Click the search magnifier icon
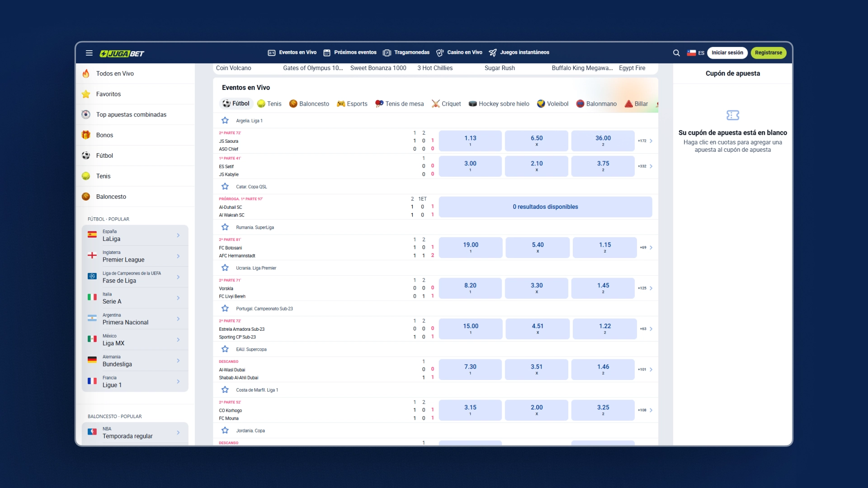This screenshot has width=868, height=488. 676,53
